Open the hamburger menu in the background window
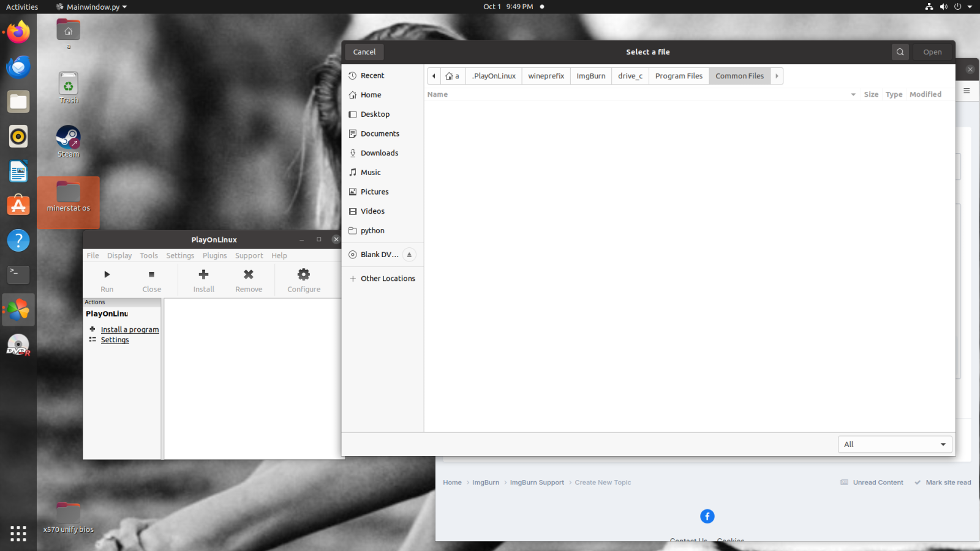The image size is (980, 551). tap(967, 91)
